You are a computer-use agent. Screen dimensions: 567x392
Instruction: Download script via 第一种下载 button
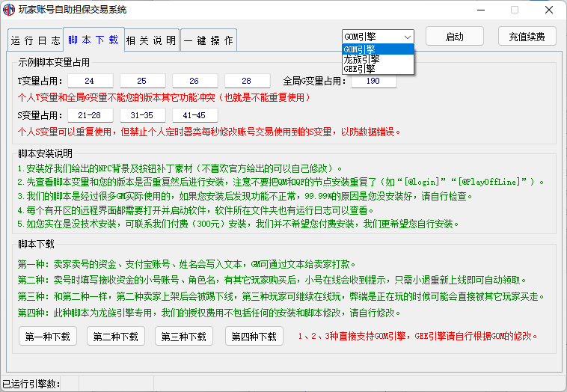(48, 337)
